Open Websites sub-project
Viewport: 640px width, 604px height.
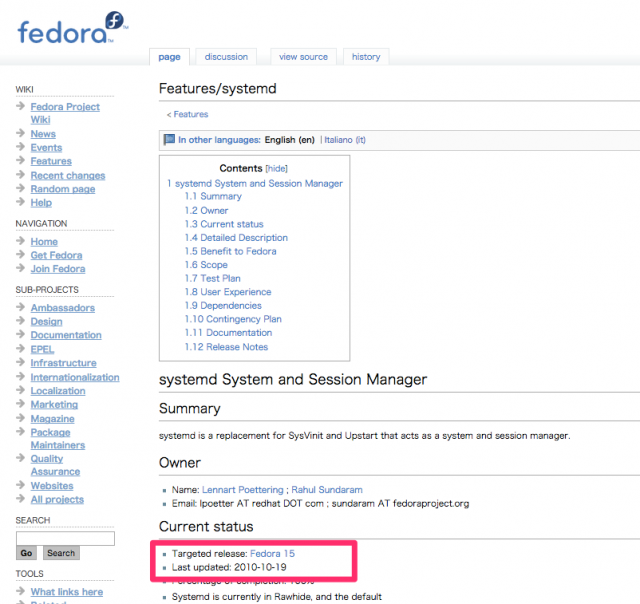coord(52,486)
